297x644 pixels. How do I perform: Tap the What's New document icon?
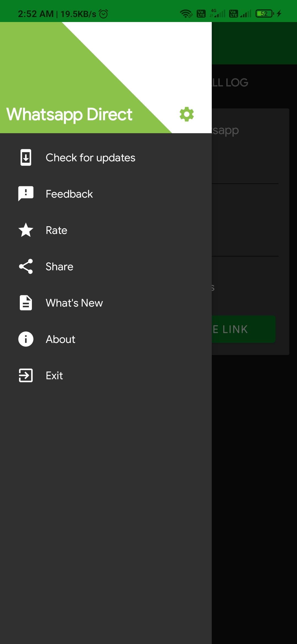[x=26, y=303]
